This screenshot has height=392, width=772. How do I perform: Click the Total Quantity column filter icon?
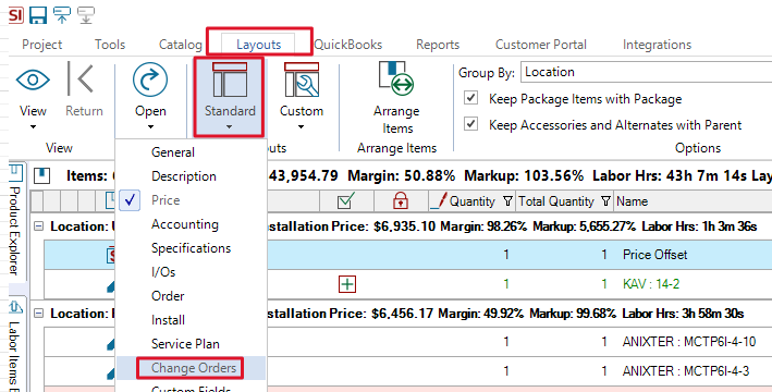click(606, 201)
